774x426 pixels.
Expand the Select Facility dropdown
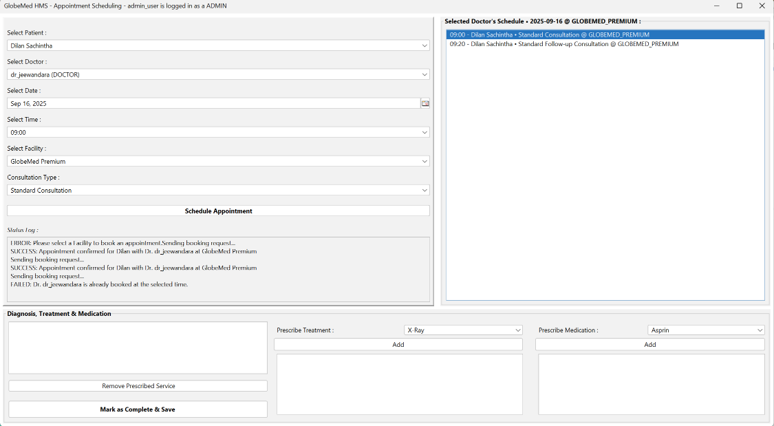point(218,161)
